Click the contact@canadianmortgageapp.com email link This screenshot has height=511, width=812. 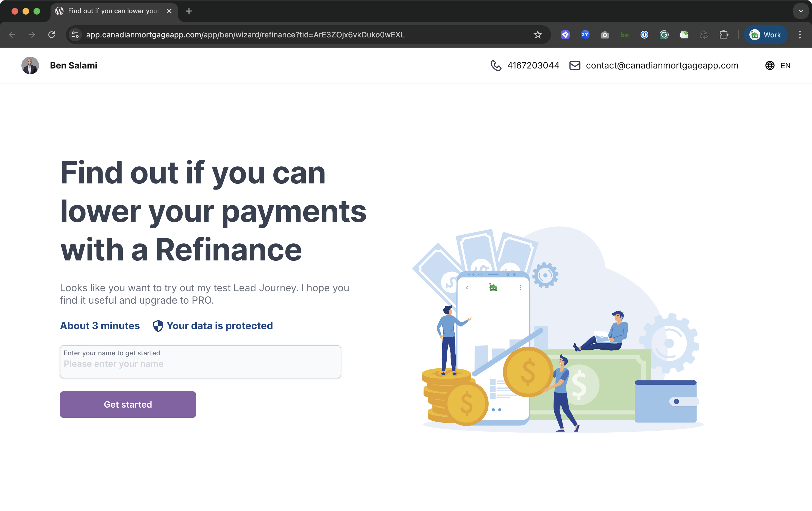(x=662, y=65)
